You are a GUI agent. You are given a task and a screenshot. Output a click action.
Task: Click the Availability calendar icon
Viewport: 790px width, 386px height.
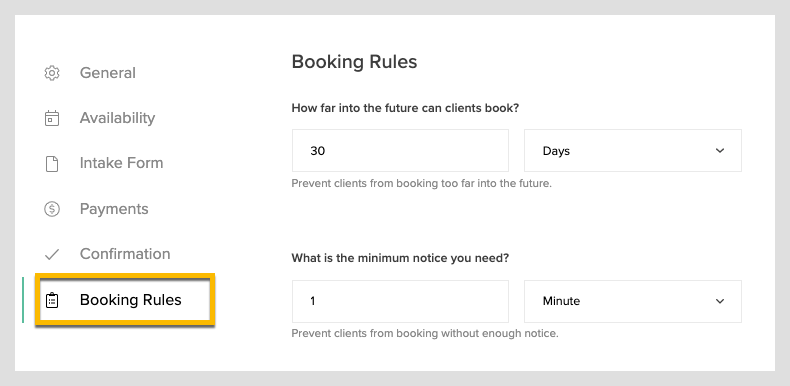pos(52,118)
